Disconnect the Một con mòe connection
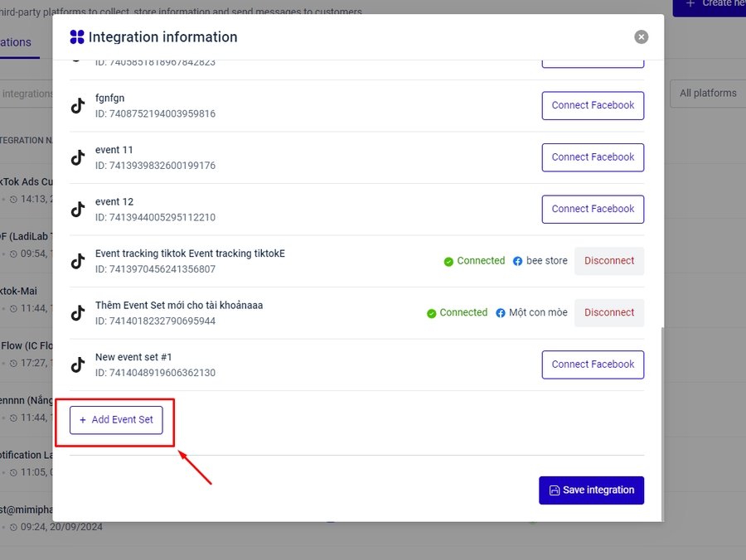 coord(609,313)
